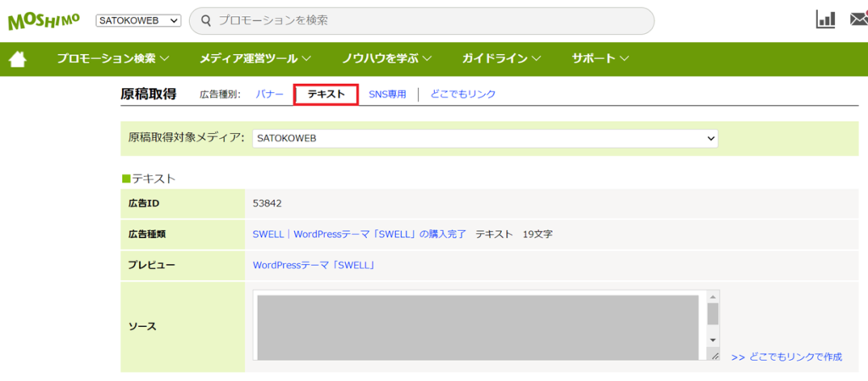868x381 pixels.
Task: Expand the プロモーション検索 menu
Action: [113, 58]
